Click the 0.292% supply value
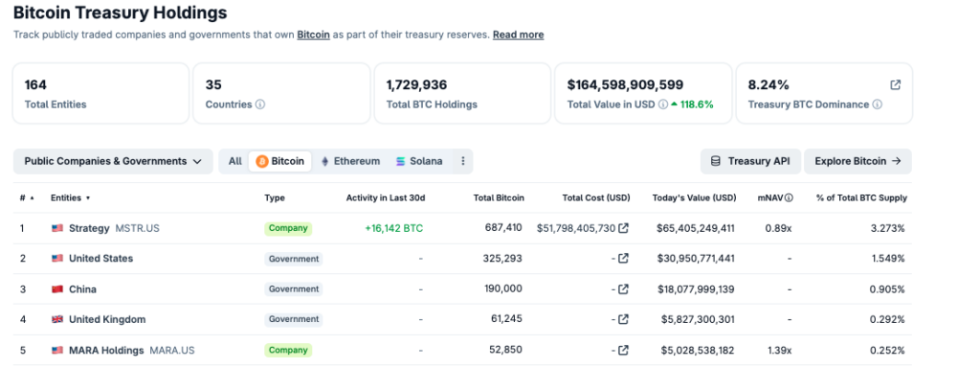The height and width of the screenshot is (368, 980). [887, 319]
